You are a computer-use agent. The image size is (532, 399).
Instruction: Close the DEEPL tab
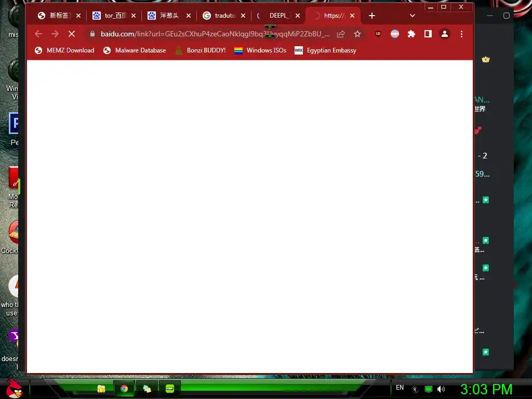coord(298,16)
